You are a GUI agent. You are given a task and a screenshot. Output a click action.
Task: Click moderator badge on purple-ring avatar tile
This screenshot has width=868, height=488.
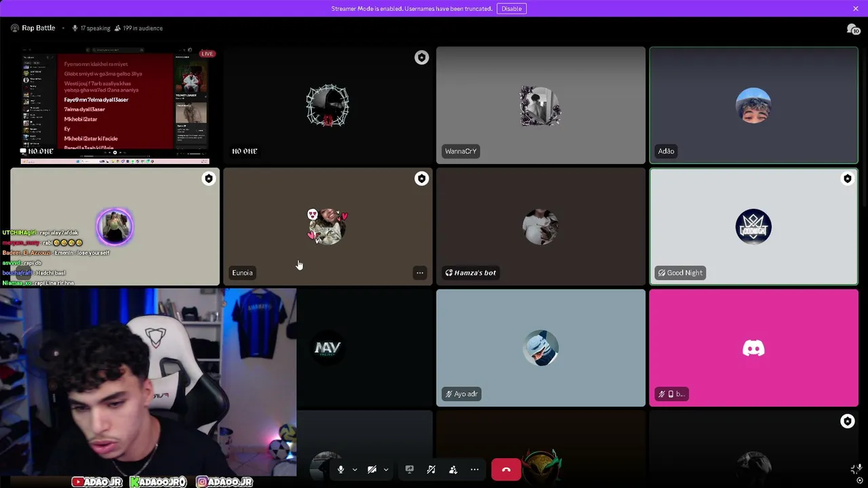click(x=209, y=178)
